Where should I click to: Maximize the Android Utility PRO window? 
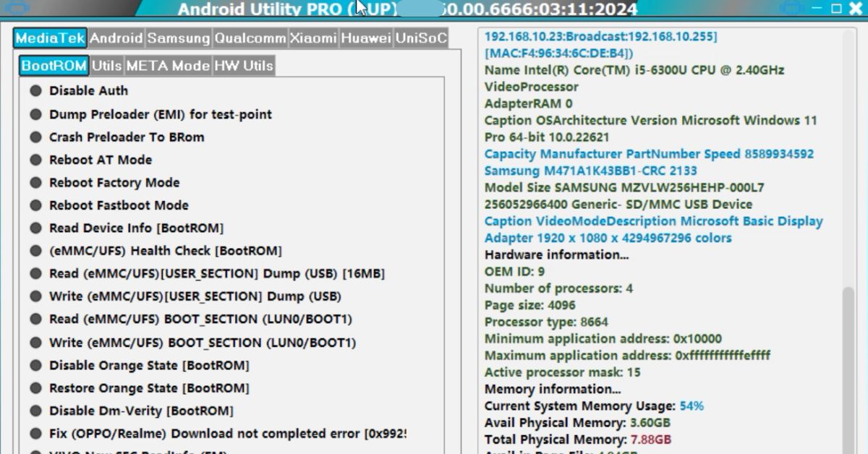(x=837, y=9)
